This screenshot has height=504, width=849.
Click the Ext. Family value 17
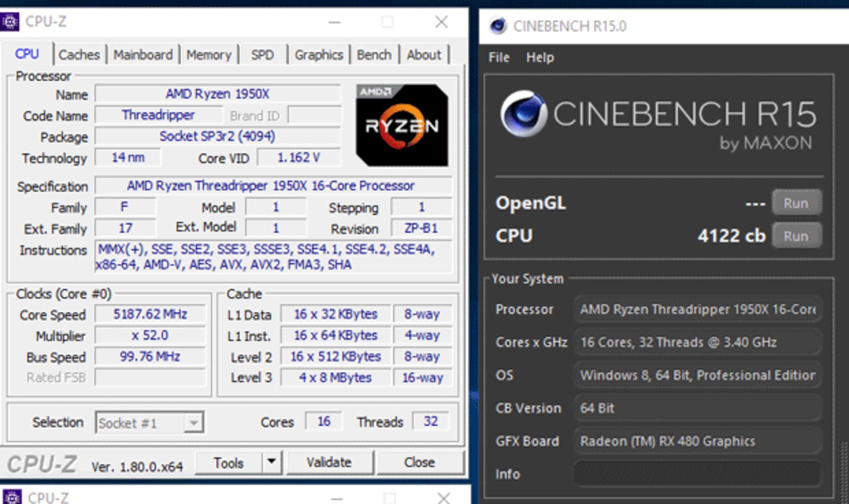(126, 228)
